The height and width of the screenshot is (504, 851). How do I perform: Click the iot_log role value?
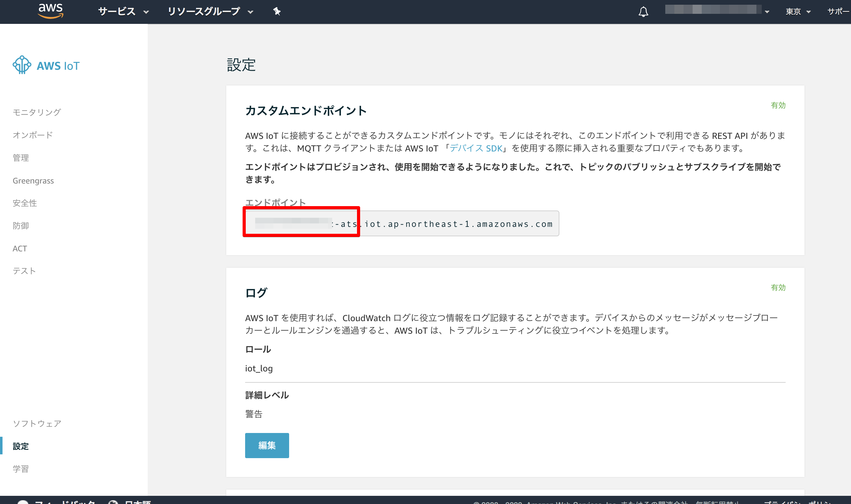(x=259, y=369)
